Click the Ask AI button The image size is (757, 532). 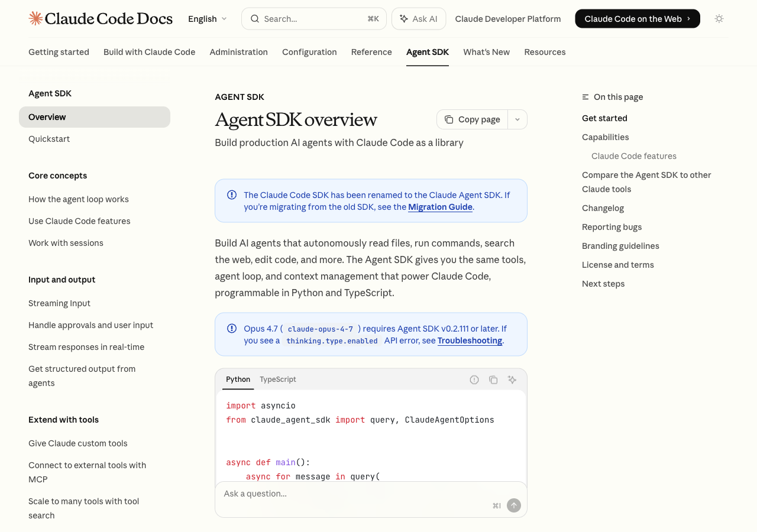419,19
